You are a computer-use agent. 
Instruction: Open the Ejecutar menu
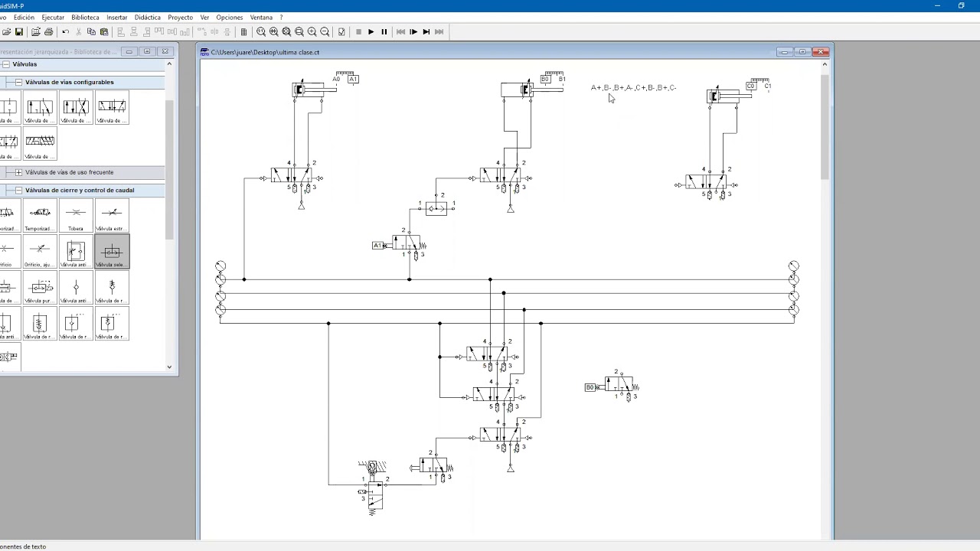pos(53,17)
